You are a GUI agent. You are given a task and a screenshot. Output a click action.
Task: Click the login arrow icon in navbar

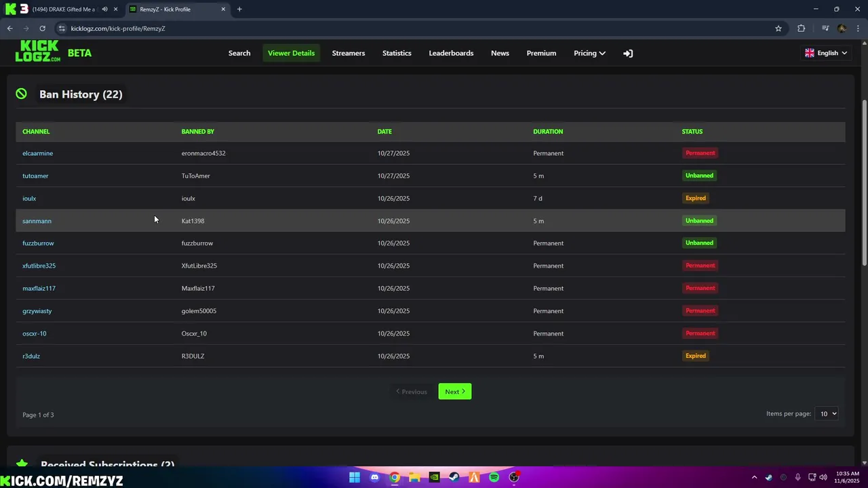click(x=628, y=53)
